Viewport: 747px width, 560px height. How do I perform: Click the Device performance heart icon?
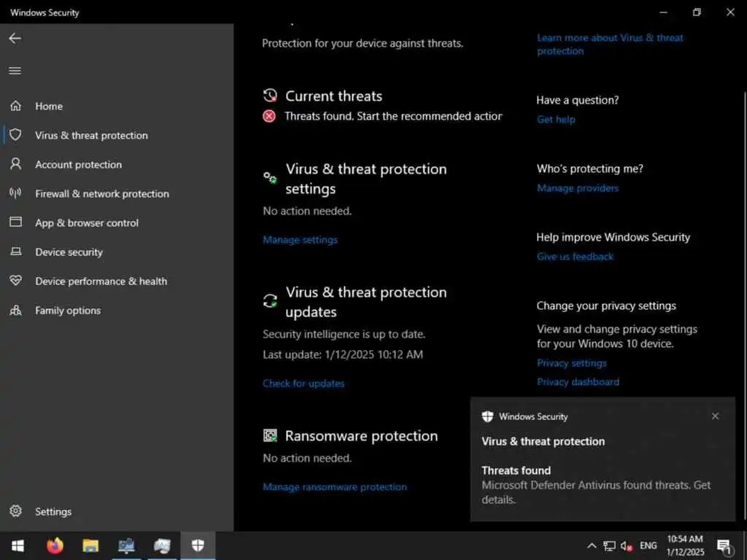[16, 281]
